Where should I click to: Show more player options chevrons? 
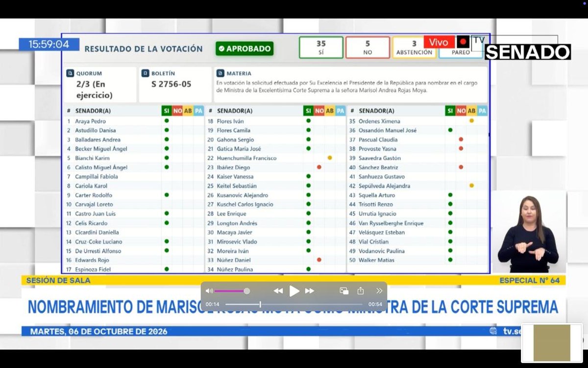(379, 291)
